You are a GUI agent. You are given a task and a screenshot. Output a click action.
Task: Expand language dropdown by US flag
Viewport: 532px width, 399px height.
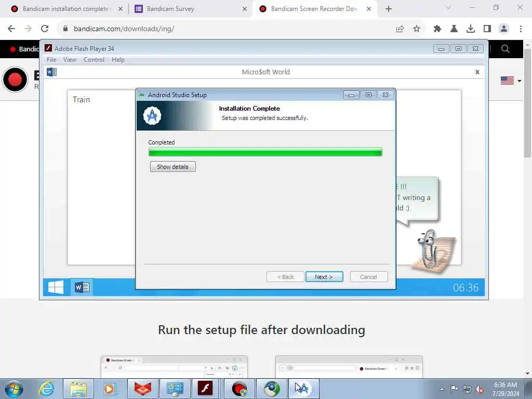(x=520, y=81)
